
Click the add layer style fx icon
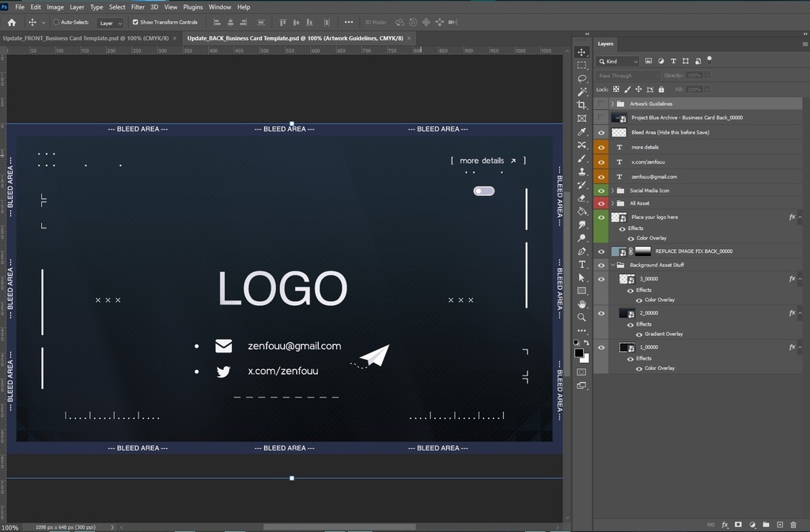[725, 525]
